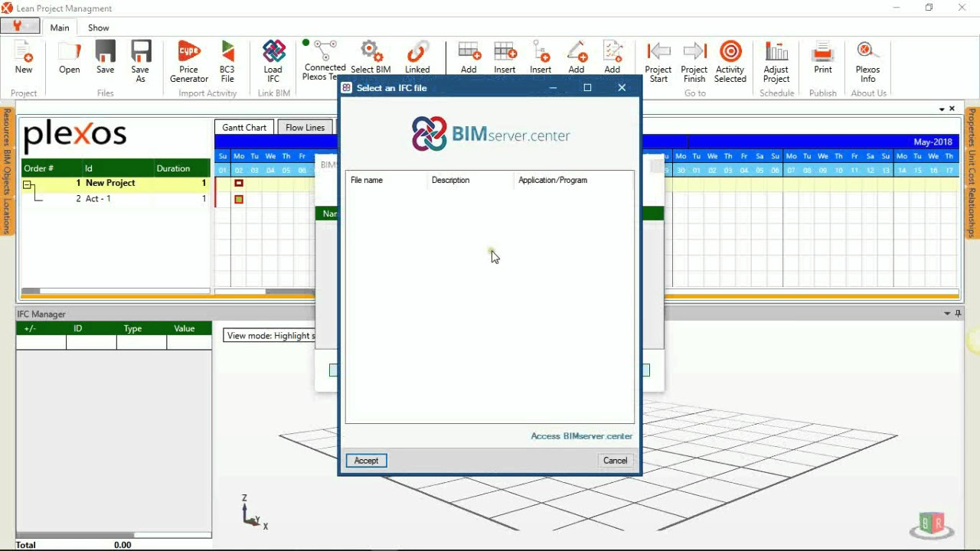Open the BIM Objects side tab
The width and height of the screenshot is (980, 551).
point(6,173)
